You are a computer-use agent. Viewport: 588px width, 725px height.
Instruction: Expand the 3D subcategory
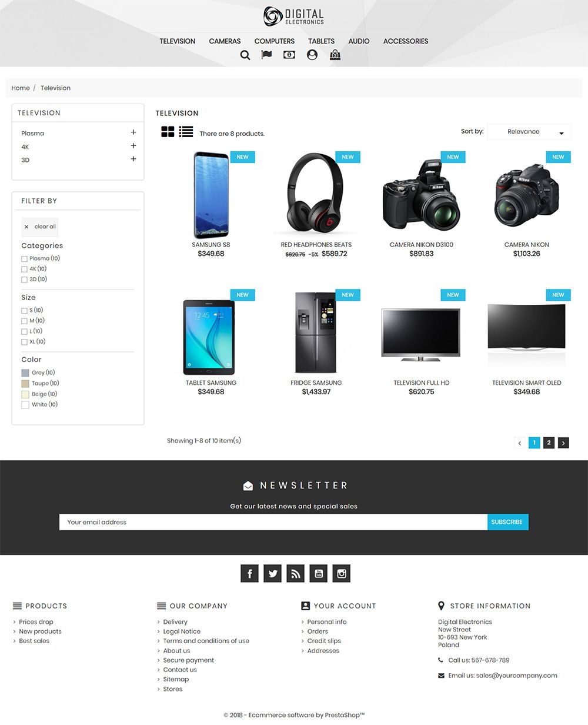(133, 159)
